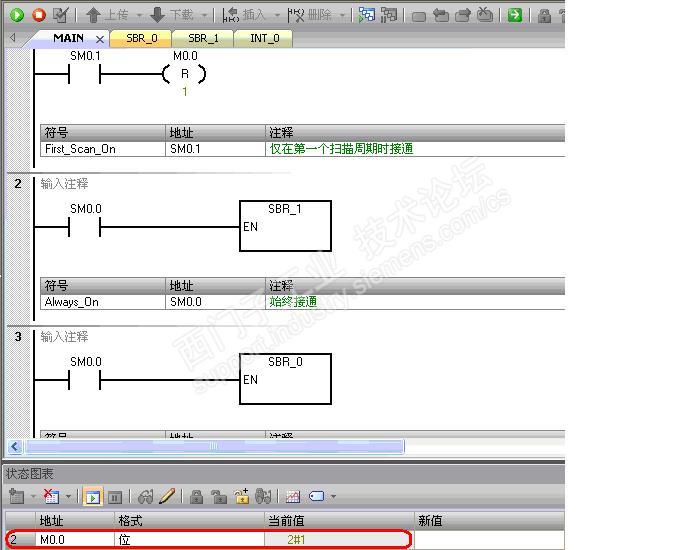Go to the previous bookmark icon
Image resolution: width=683 pixels, height=550 pixels.
(441, 16)
